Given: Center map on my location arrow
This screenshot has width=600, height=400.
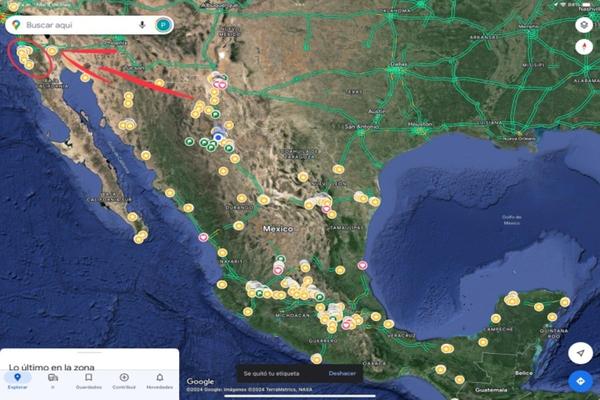Looking at the screenshot, I should click(580, 353).
